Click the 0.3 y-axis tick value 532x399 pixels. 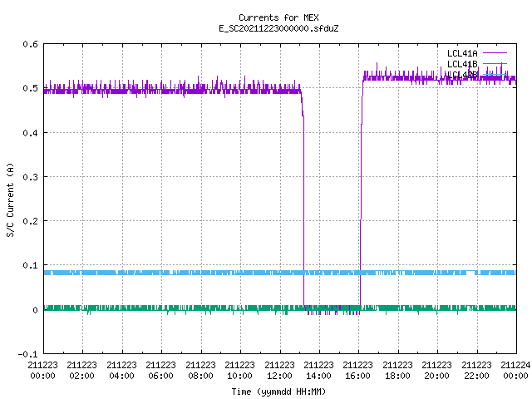pyautogui.click(x=30, y=177)
